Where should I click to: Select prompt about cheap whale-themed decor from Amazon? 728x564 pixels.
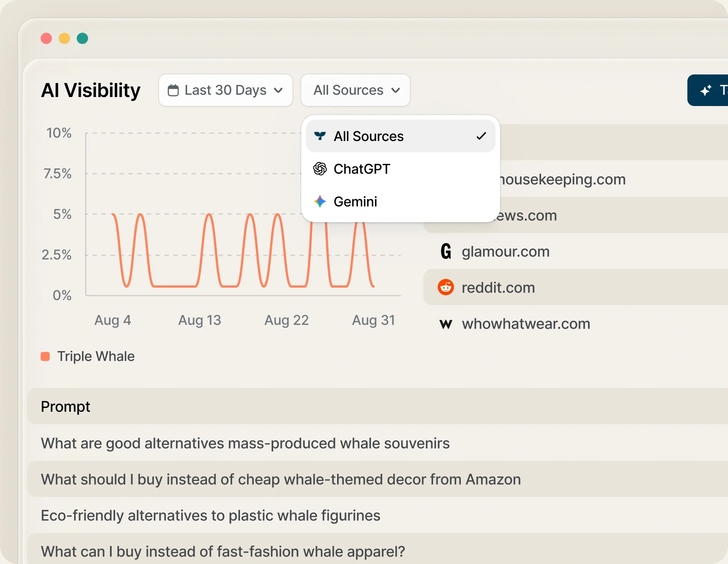[x=377, y=479]
